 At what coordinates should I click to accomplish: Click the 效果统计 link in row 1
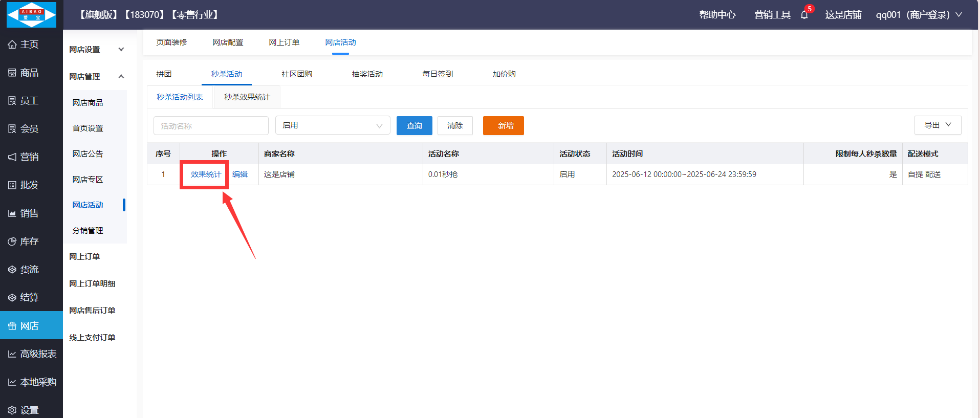206,174
